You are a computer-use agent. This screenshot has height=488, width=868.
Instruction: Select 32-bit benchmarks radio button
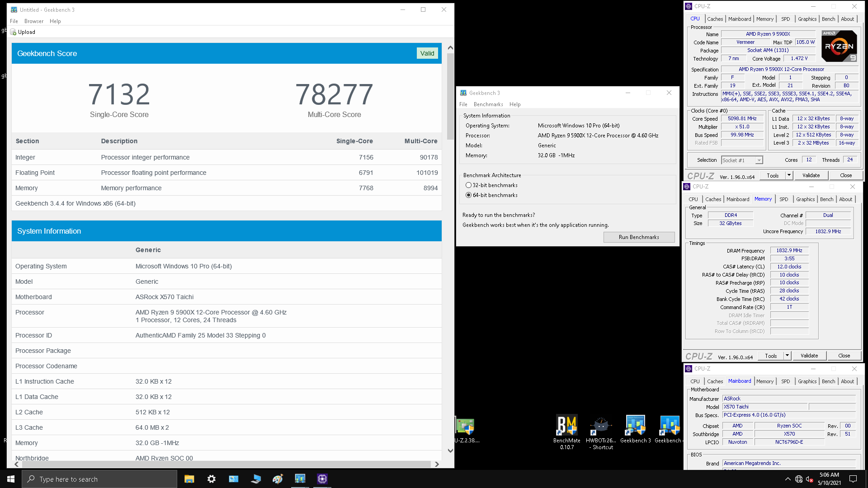[x=468, y=185]
